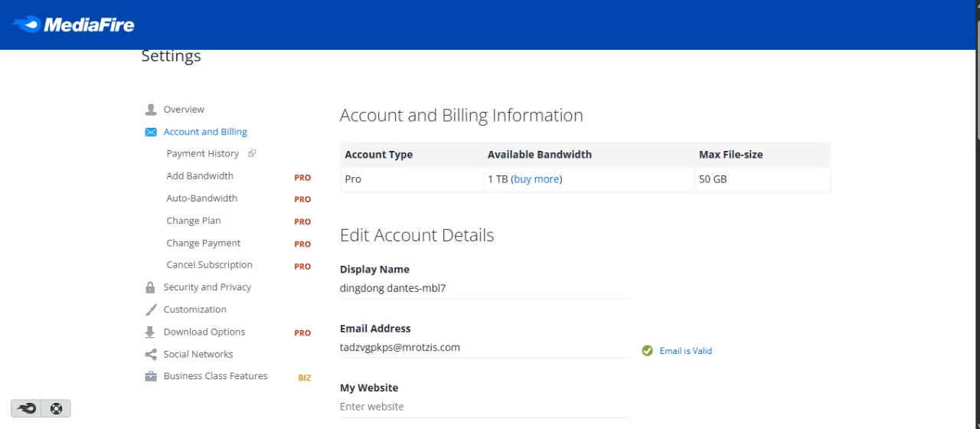Select Change Plan in the sidebar
Image resolution: width=980 pixels, height=429 pixels.
tap(194, 221)
